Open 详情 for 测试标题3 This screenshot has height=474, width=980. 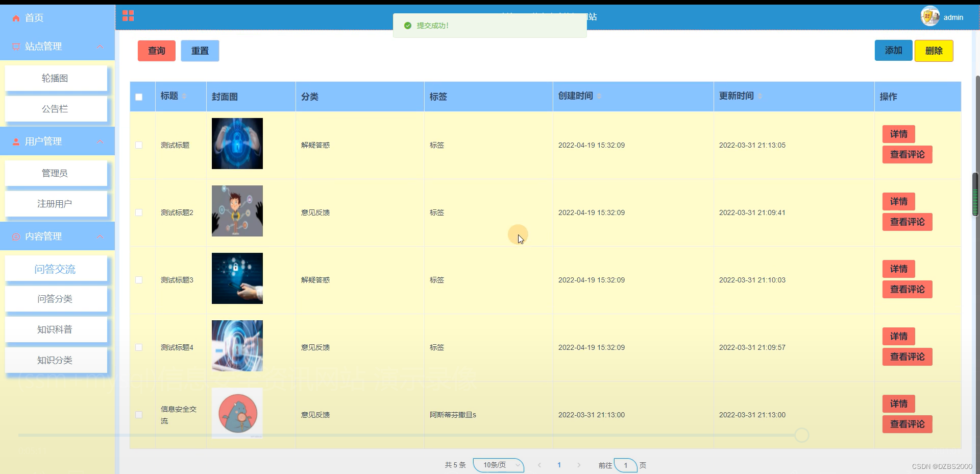(x=899, y=269)
